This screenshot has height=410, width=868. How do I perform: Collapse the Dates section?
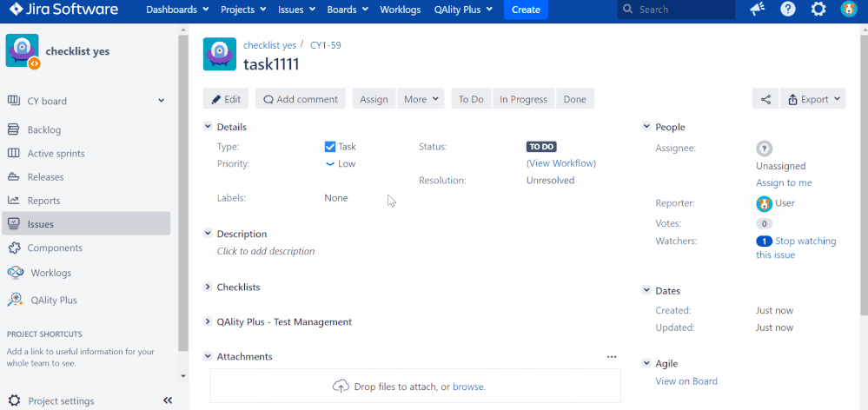[646, 290]
